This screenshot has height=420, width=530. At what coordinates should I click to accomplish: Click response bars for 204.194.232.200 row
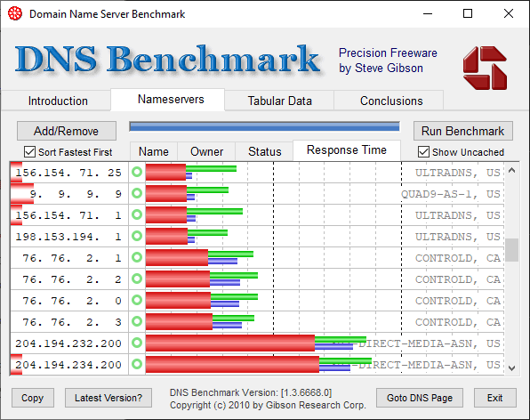tap(256, 343)
